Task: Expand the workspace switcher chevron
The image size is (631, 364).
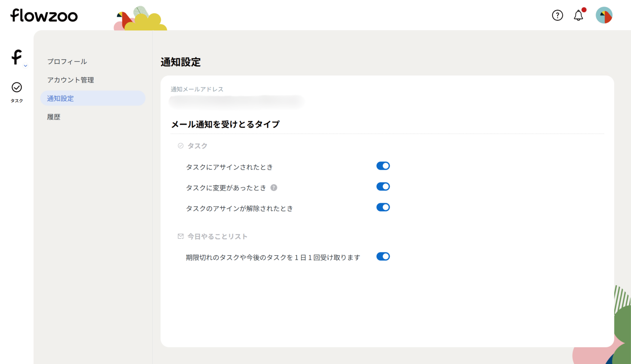Action: pyautogui.click(x=25, y=66)
